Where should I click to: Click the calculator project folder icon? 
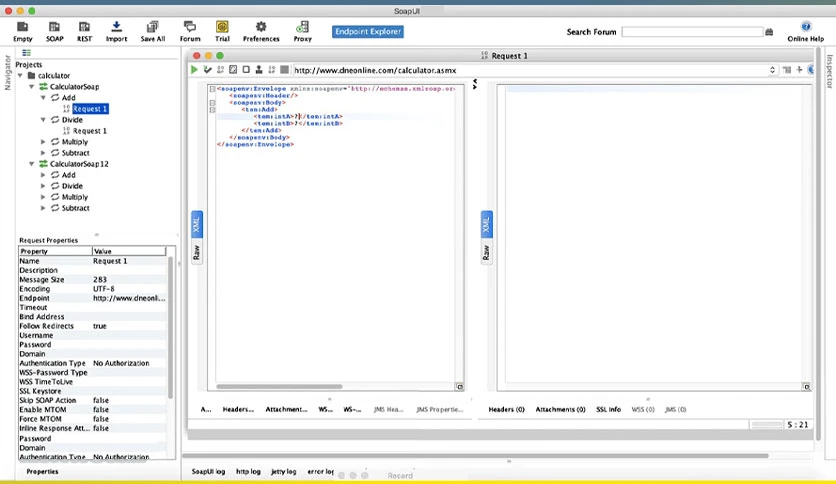[31, 76]
